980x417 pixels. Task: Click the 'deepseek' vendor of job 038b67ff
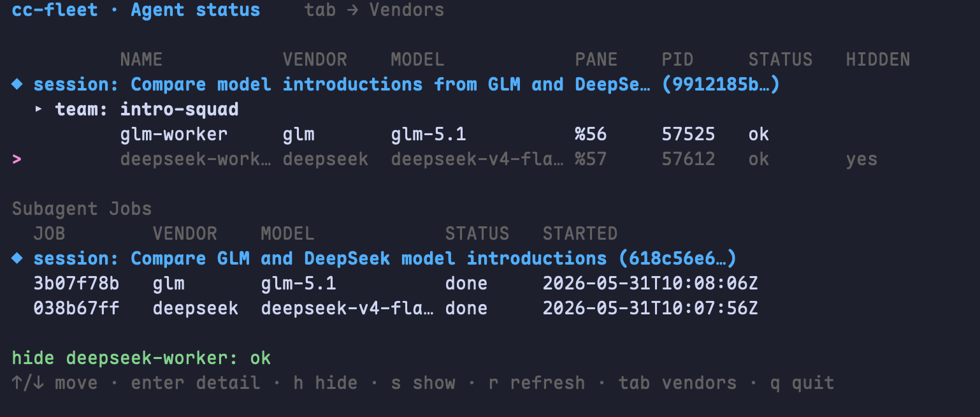click(196, 308)
